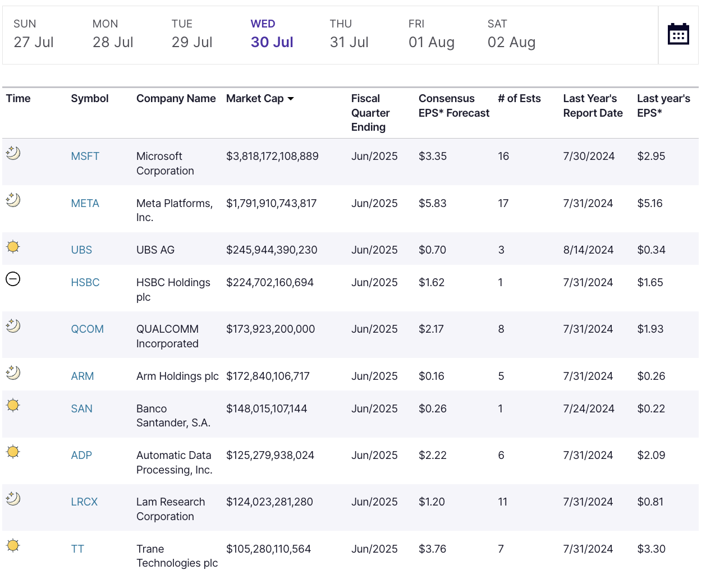
Task: Click the moon icon in QUALCOMM row
Action: pos(13,326)
